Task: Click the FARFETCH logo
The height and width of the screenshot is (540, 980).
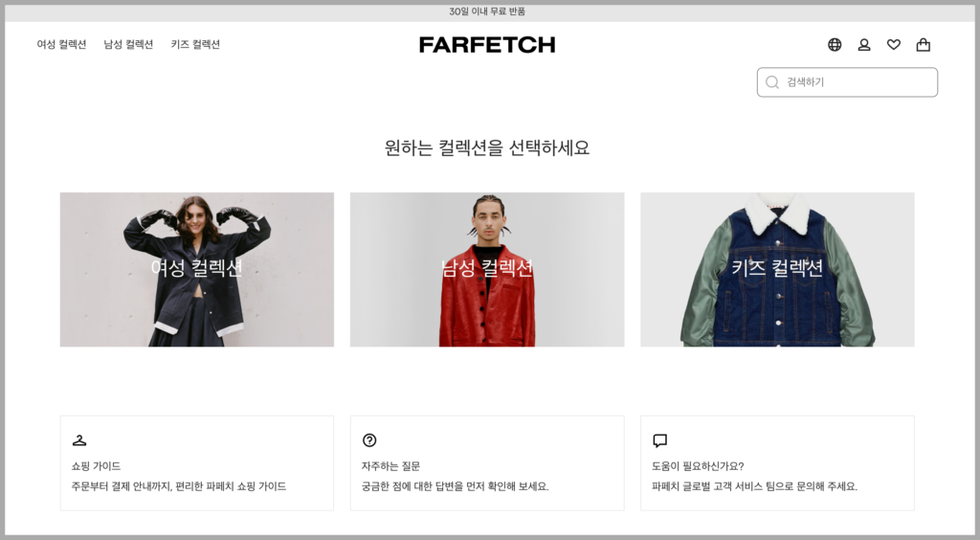Action: pos(487,44)
